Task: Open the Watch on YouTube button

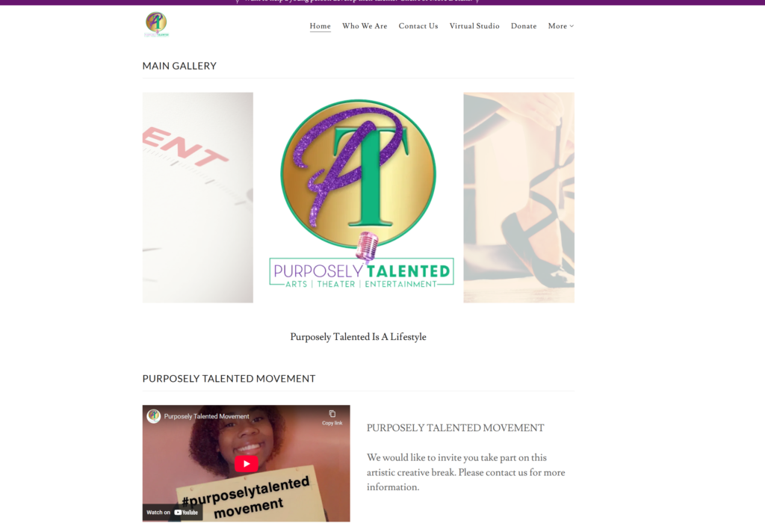Action: [173, 512]
